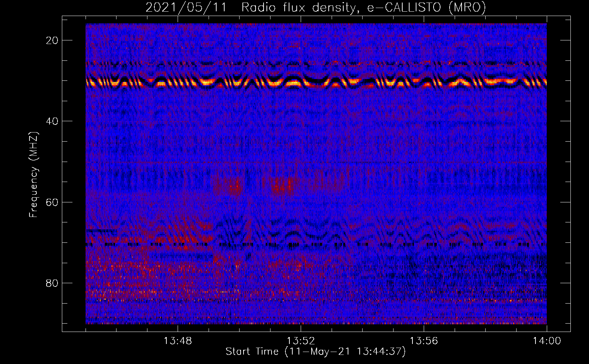Click the '13:52' time tick label

click(x=301, y=341)
